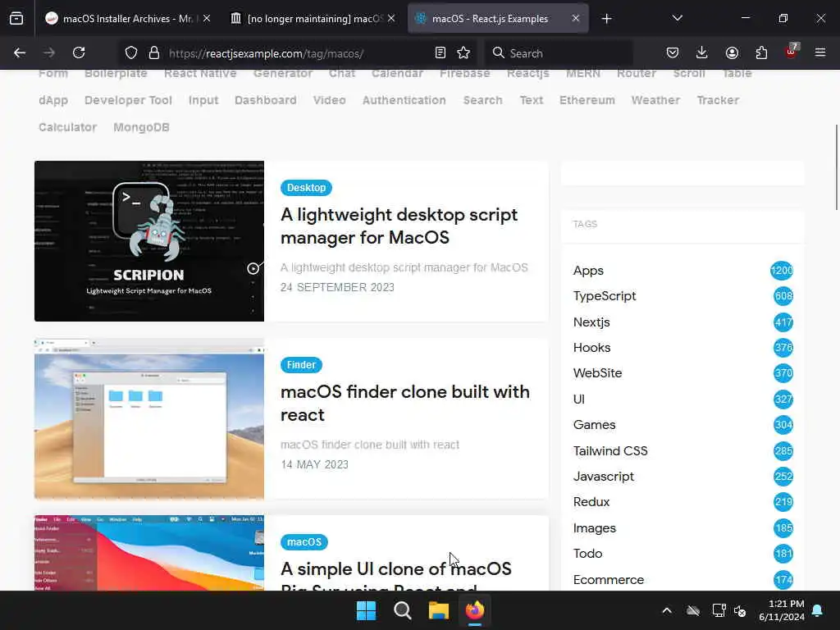Open the Ethereum tag link
Screen dimensions: 840x630
[x=587, y=100]
